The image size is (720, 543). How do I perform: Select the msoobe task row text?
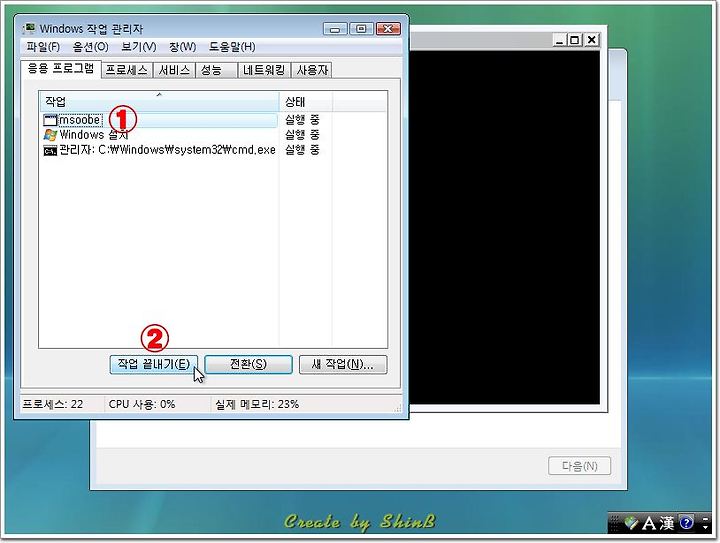point(79,120)
